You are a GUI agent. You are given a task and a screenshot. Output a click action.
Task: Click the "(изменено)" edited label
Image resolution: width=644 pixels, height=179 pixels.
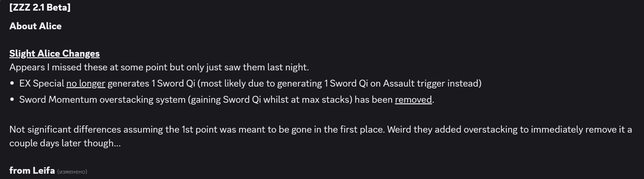[72, 172]
